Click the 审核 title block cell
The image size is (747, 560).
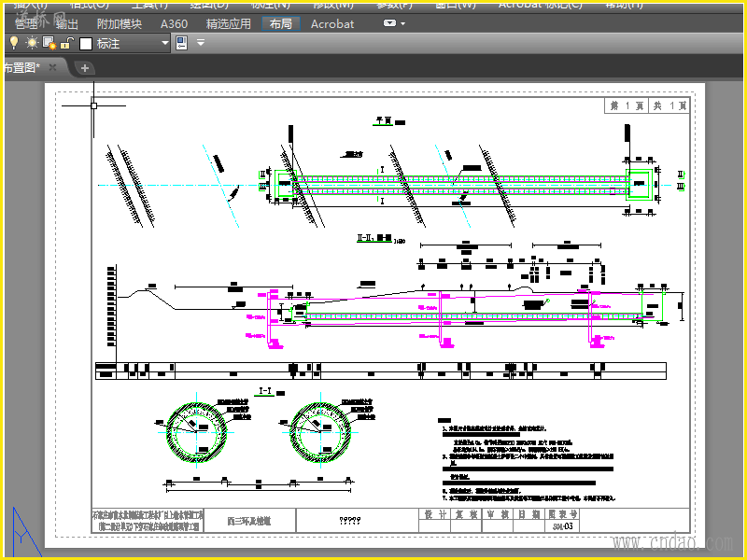pos(498,514)
